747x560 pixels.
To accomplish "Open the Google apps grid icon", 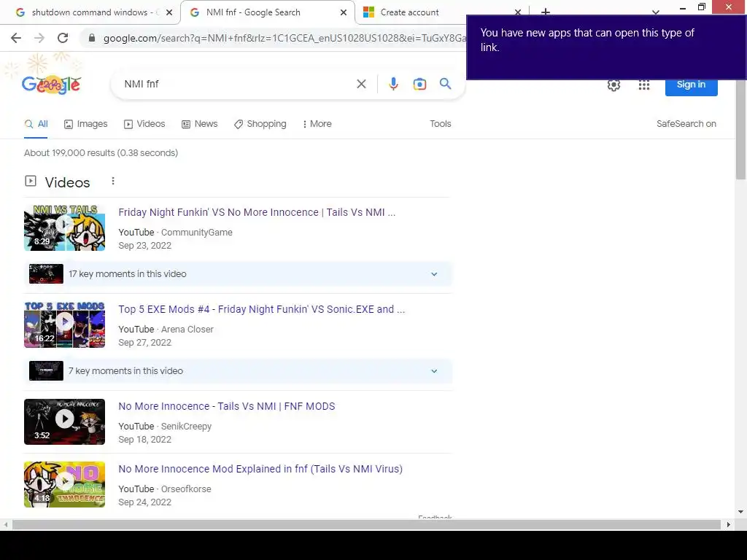I will tap(644, 85).
